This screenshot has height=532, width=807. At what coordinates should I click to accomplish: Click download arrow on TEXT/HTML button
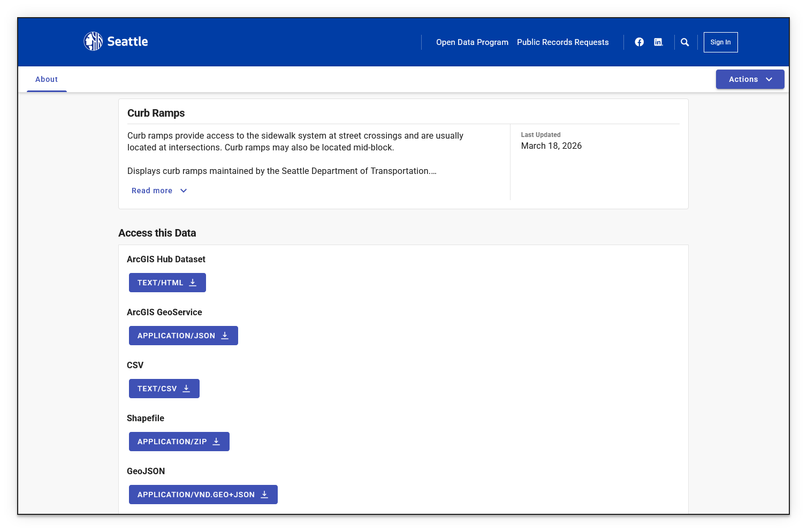[193, 283]
